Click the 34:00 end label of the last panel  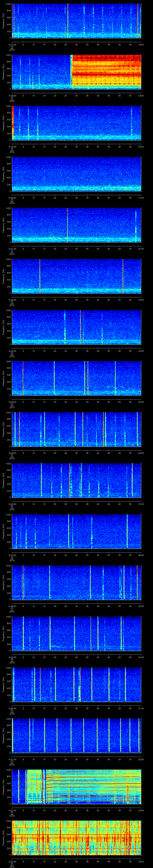141,862
